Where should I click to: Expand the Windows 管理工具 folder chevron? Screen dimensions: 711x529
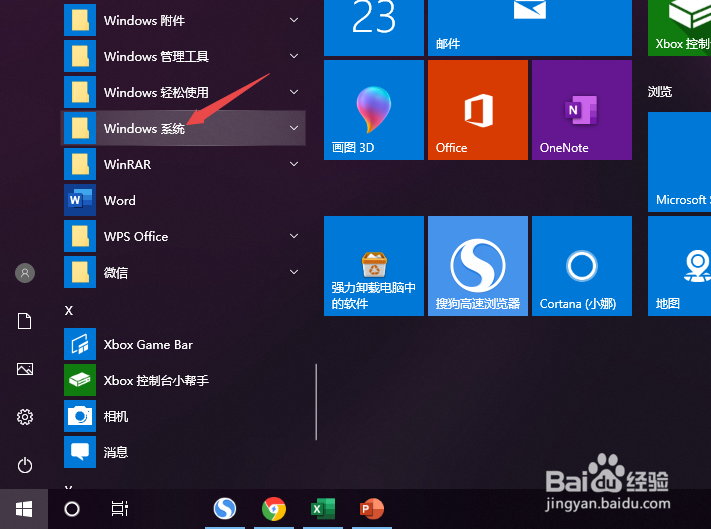coord(294,56)
